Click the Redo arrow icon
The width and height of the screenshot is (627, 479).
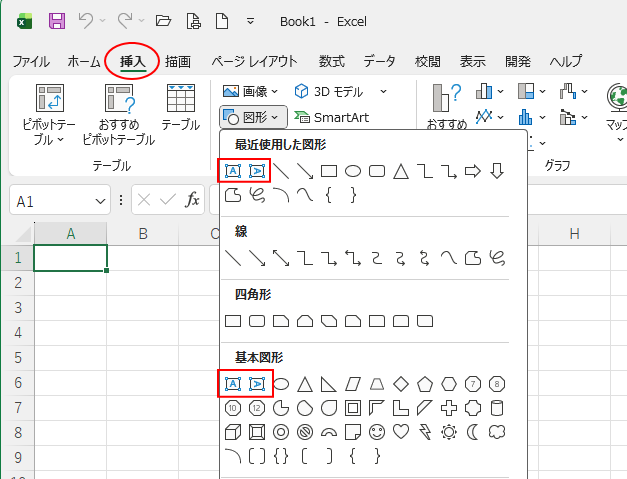125,20
